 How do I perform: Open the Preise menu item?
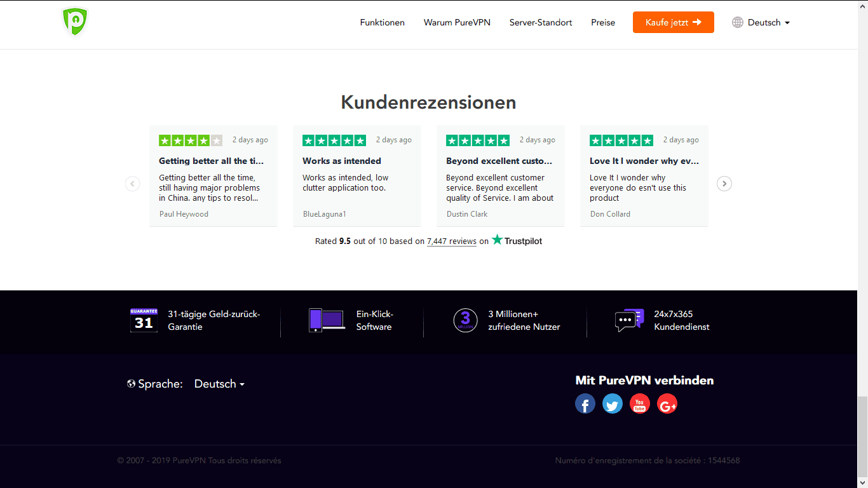click(x=603, y=22)
